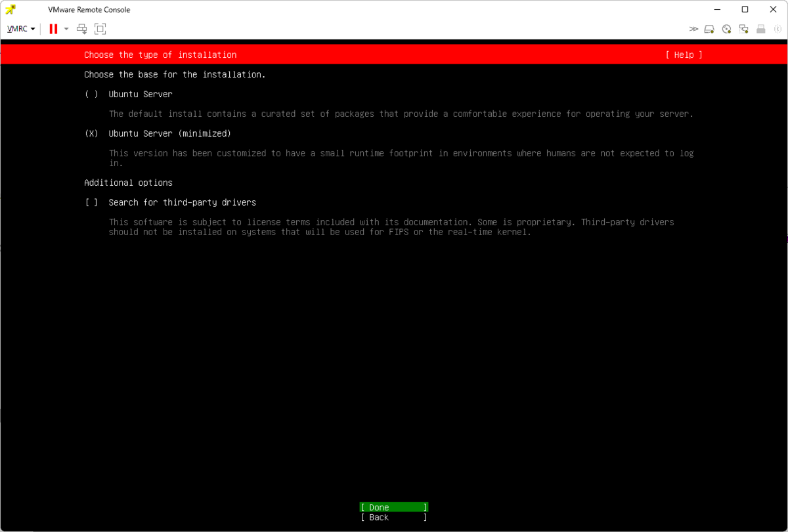Click the license text starting 'This software is subject'

(x=391, y=227)
